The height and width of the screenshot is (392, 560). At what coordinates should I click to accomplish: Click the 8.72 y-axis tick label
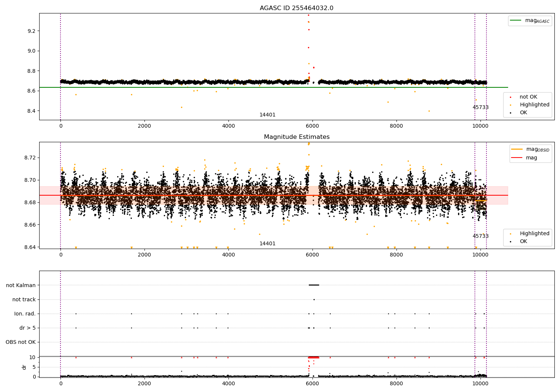29,158
